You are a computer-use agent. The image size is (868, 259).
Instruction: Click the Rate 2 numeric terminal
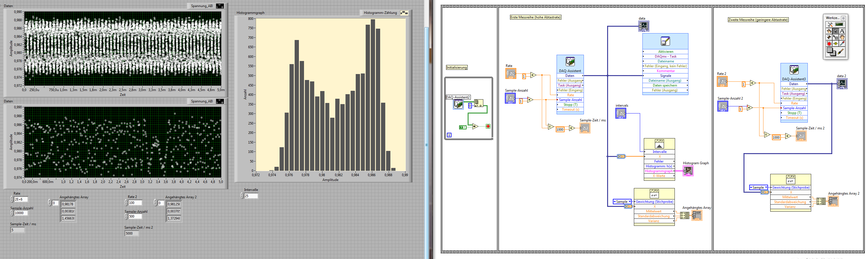722,82
